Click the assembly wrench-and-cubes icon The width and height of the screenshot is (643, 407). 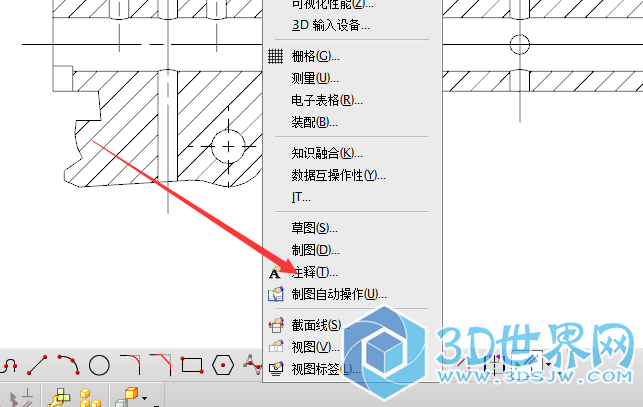point(59,397)
